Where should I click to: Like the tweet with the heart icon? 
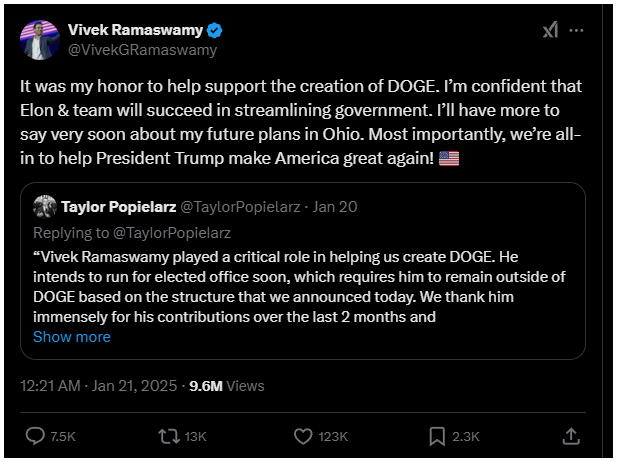click(x=303, y=436)
